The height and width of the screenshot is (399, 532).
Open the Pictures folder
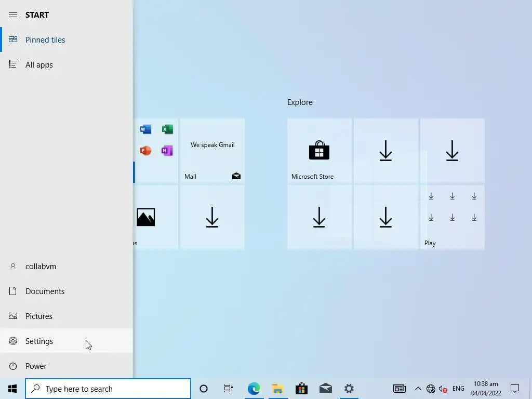point(66,316)
